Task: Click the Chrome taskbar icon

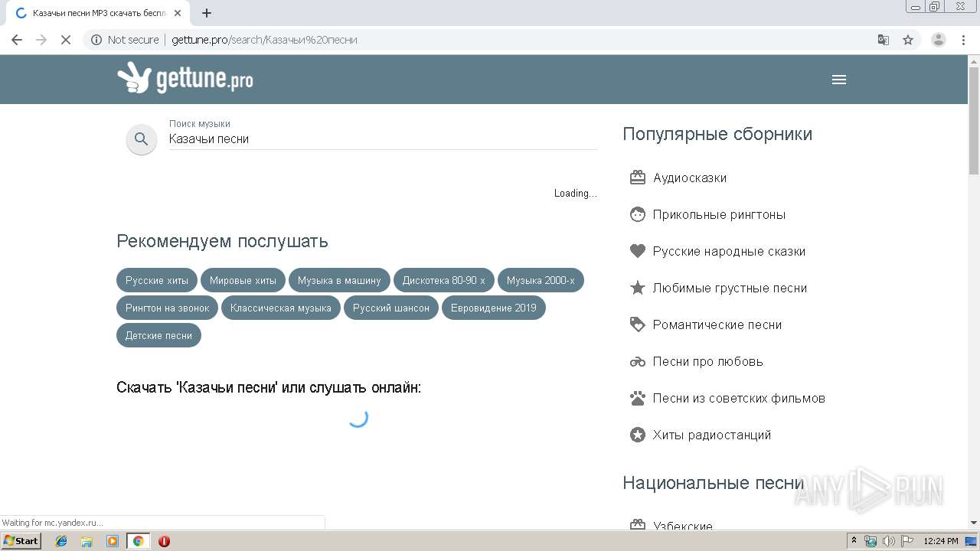Action: pos(138,541)
